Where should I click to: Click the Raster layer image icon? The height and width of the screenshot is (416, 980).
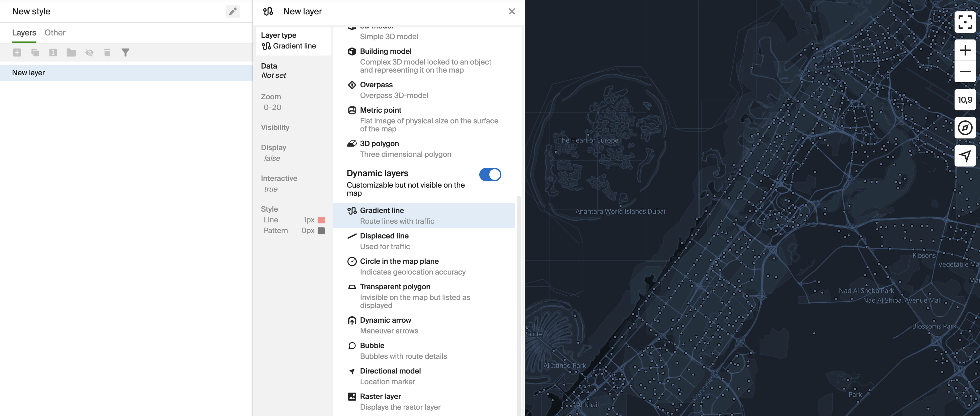[x=352, y=397]
